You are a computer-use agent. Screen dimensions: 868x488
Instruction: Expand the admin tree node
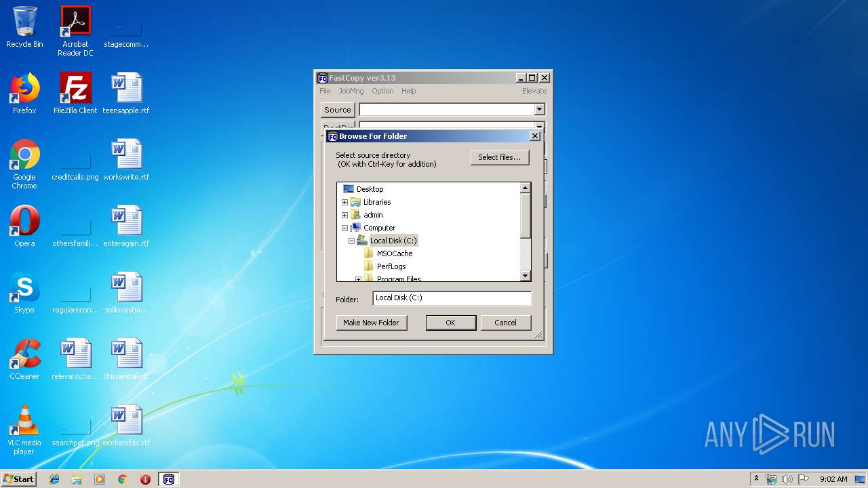point(344,215)
